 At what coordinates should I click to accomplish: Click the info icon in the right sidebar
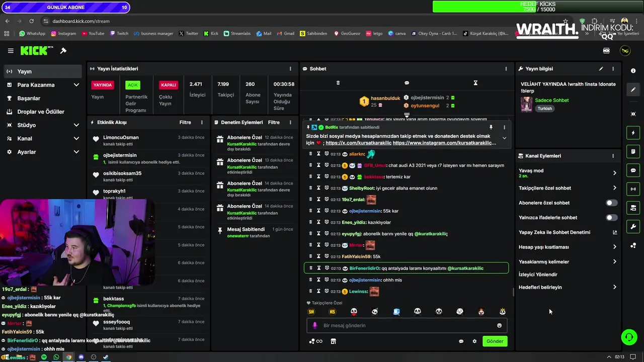click(x=633, y=71)
